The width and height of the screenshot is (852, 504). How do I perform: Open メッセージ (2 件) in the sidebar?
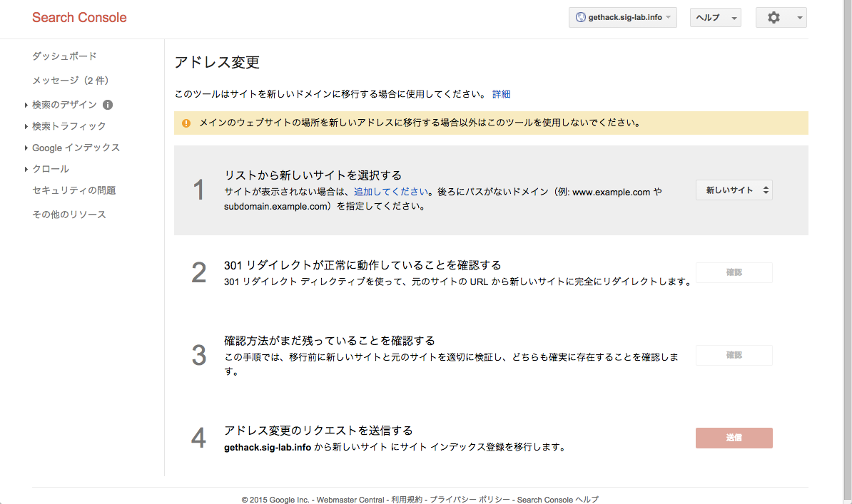click(x=70, y=81)
